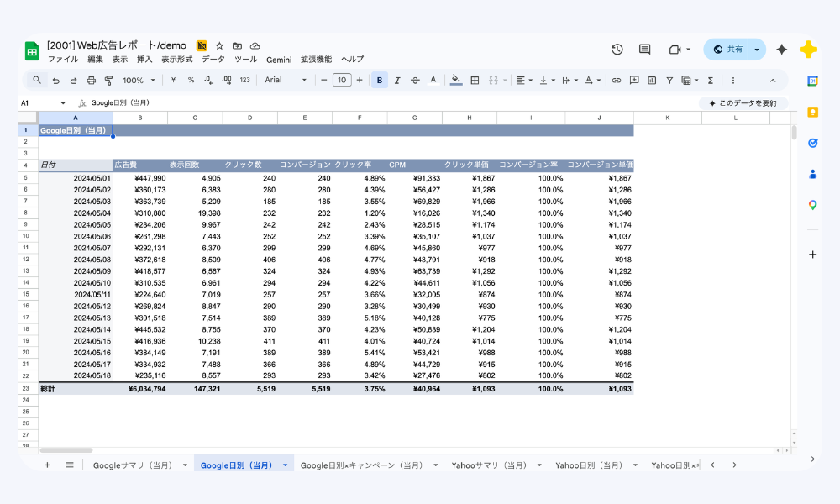The height and width of the screenshot is (504, 840).
Task: Print the spreadsheet using the printer icon
Action: click(x=91, y=81)
